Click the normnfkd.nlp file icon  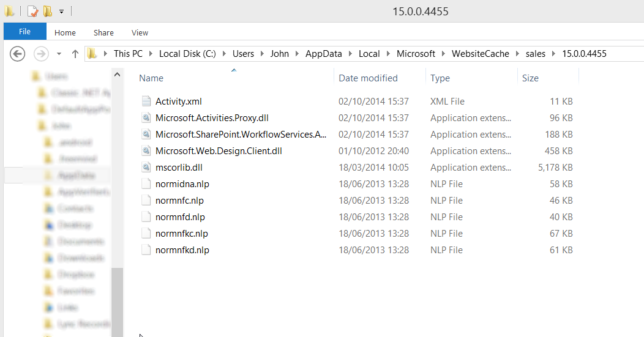click(x=146, y=250)
